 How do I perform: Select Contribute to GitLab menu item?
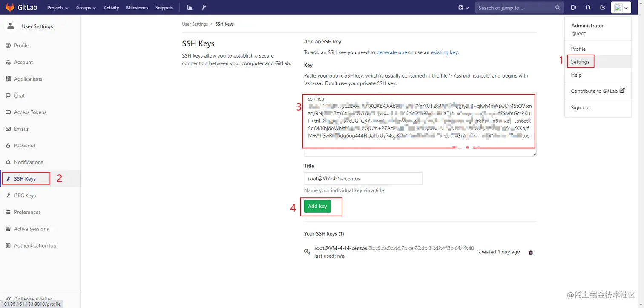coord(598,91)
